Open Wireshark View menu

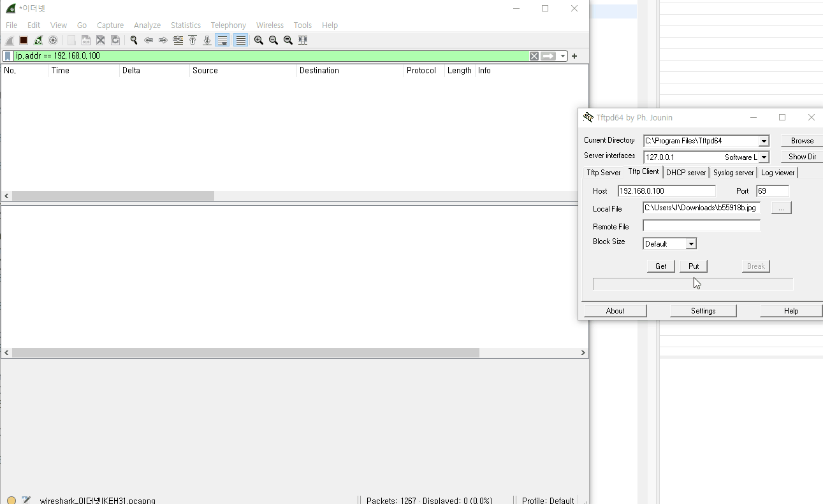point(59,25)
